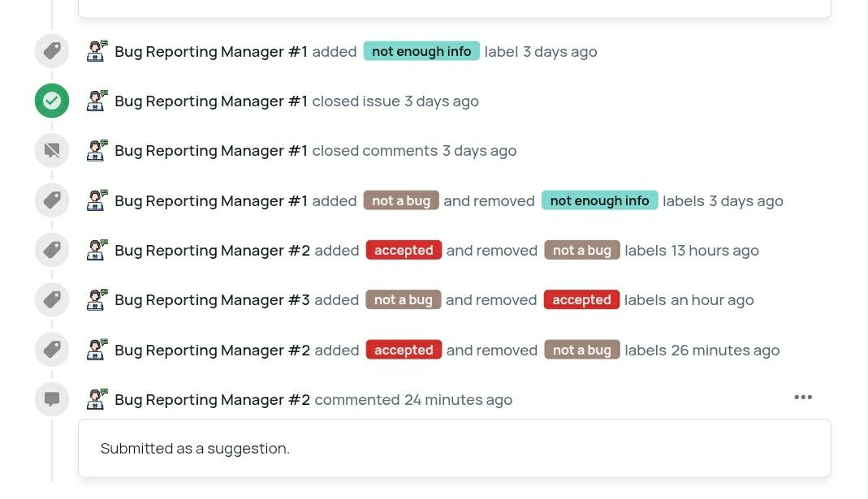The image size is (868, 499).
Task: Click avatar of Bug Reporting Manager #3
Action: (x=97, y=299)
